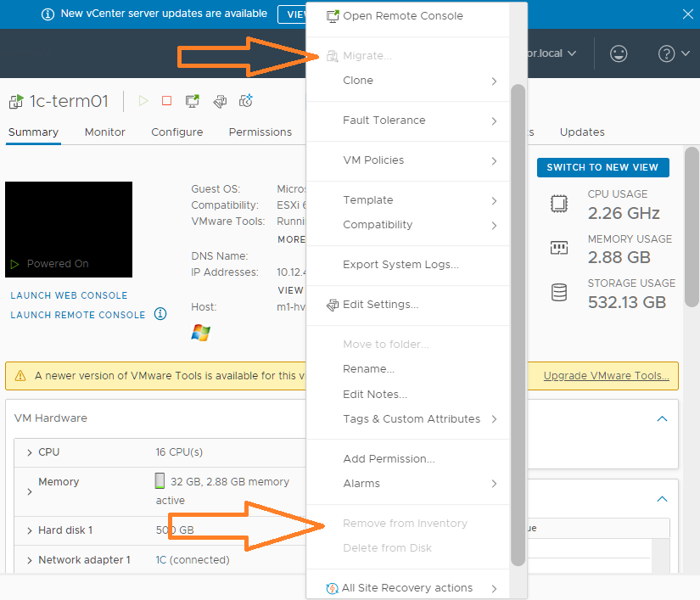Click the Windows guest OS logo icon
700x600 pixels.
[201, 333]
